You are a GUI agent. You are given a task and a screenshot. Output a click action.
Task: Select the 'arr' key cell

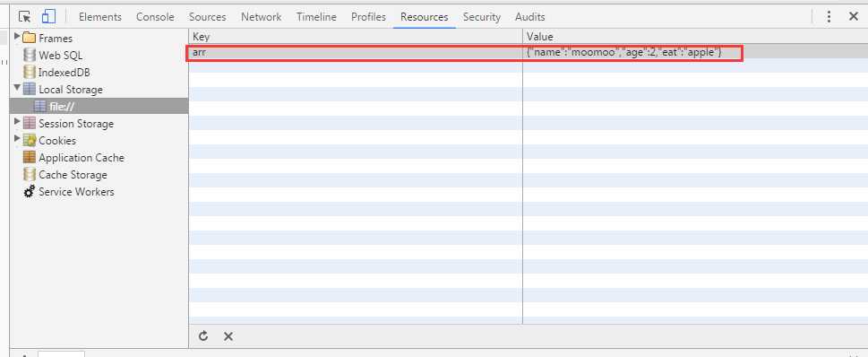[356, 53]
